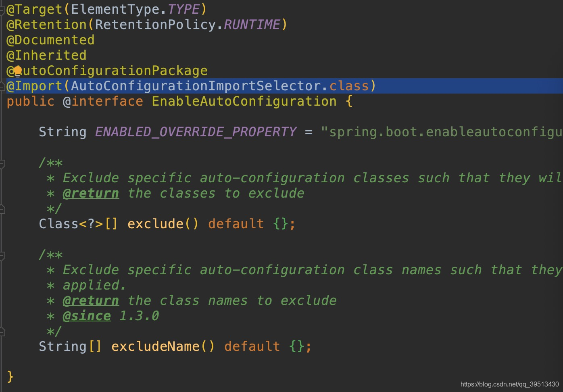Click String[] before excludeName()
Viewport: 563px width, 392px height.
[71, 346]
